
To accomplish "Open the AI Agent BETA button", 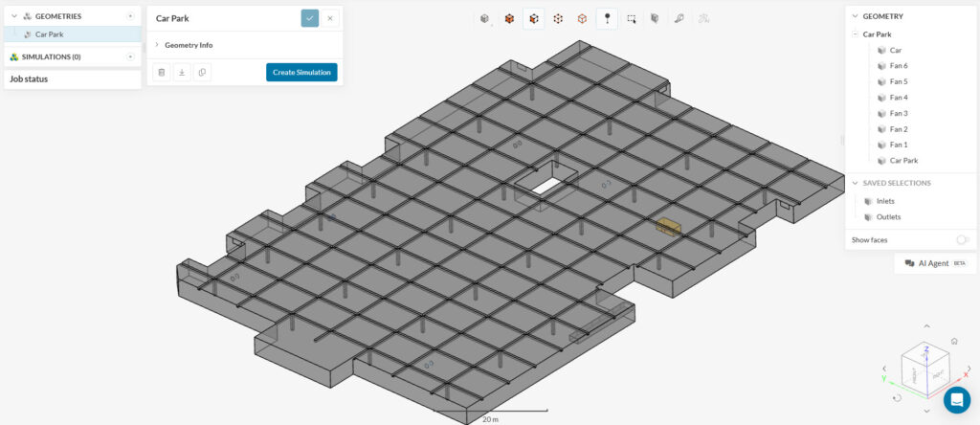I will click(x=935, y=263).
